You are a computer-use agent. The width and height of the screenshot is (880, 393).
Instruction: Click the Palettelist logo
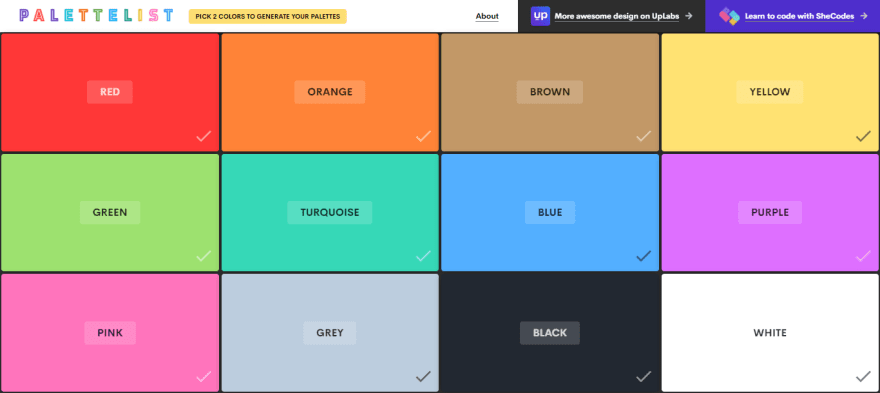[96, 16]
